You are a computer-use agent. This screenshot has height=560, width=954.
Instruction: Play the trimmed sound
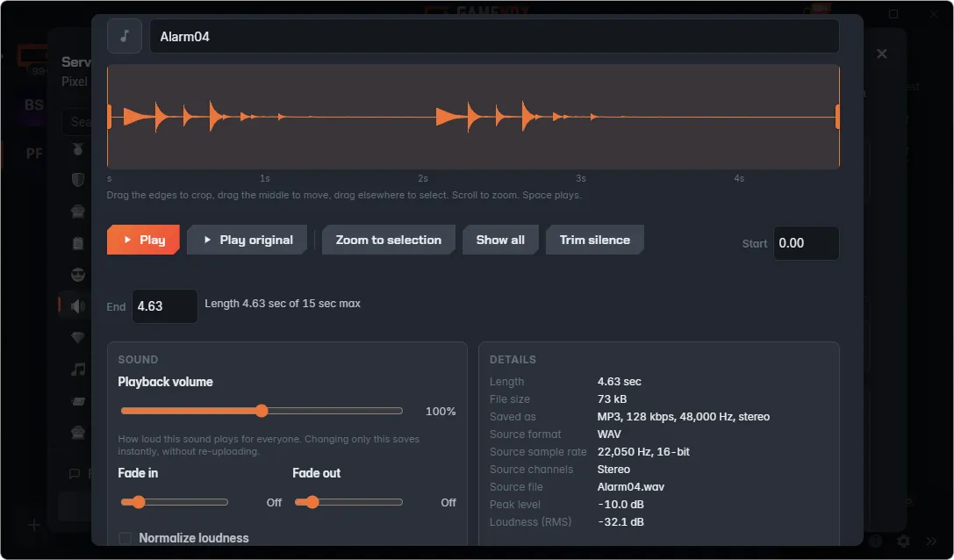[144, 240]
